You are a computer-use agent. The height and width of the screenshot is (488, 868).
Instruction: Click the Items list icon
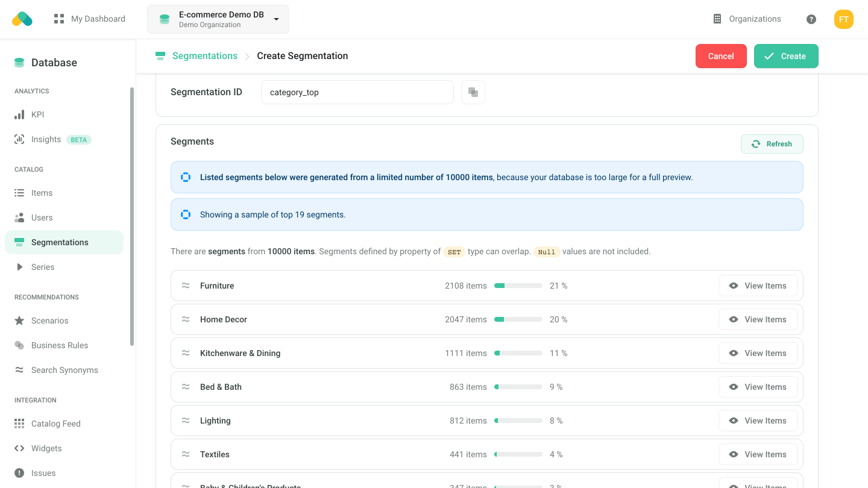pyautogui.click(x=19, y=193)
